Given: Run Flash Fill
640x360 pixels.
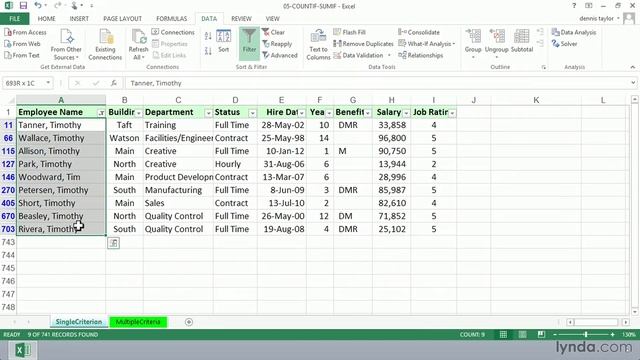Looking at the screenshot, I should pyautogui.click(x=349, y=32).
